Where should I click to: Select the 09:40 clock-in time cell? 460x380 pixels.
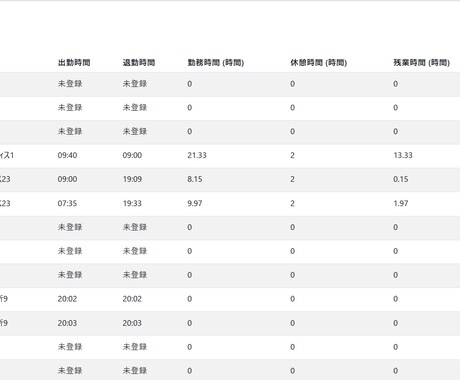67,155
